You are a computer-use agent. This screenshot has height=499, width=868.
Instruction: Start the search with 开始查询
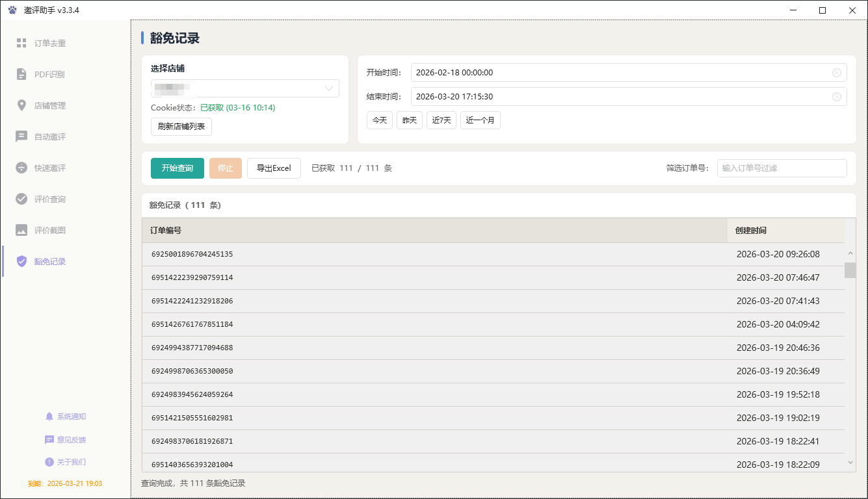click(178, 168)
